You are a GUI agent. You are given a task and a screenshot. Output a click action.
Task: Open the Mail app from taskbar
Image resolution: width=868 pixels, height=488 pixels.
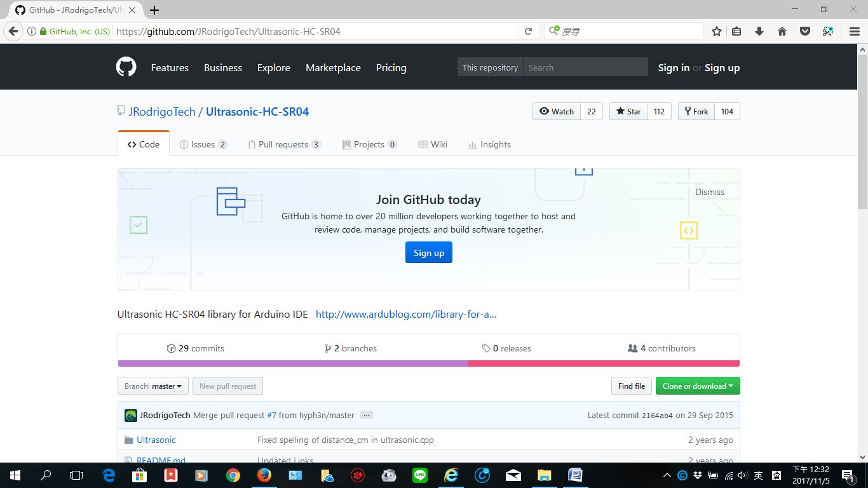tap(513, 475)
